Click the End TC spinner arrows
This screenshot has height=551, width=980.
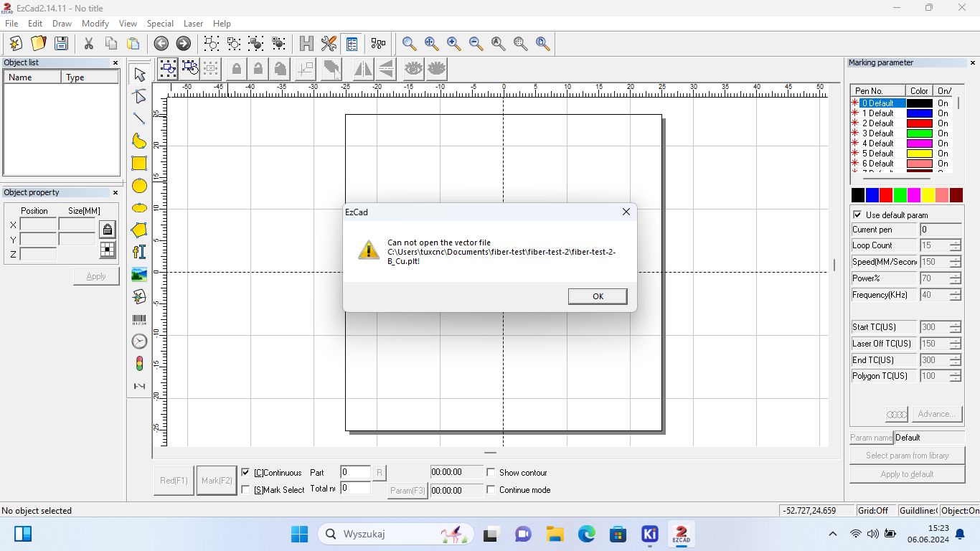pyautogui.click(x=956, y=360)
